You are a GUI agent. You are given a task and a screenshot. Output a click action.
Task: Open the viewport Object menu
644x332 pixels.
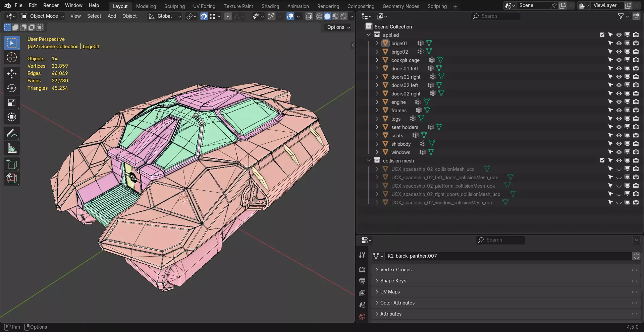[x=129, y=16]
